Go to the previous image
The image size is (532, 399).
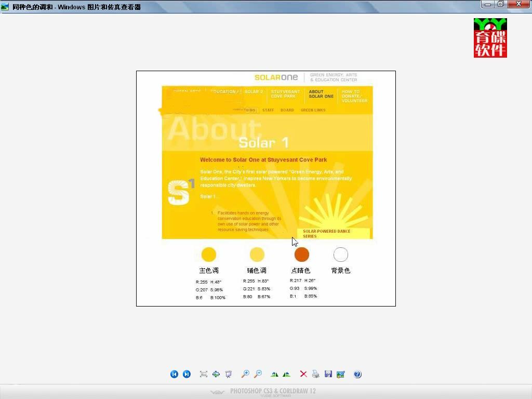click(174, 374)
